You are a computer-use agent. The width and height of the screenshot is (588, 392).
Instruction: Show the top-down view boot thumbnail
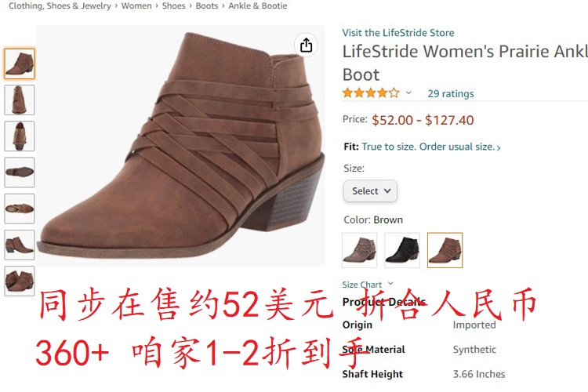(x=20, y=209)
